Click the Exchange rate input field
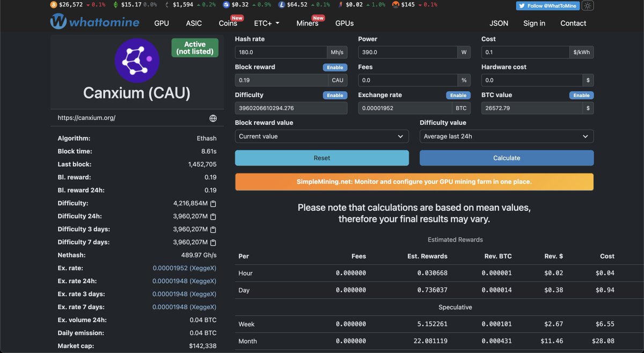The image size is (644, 353). [x=405, y=108]
